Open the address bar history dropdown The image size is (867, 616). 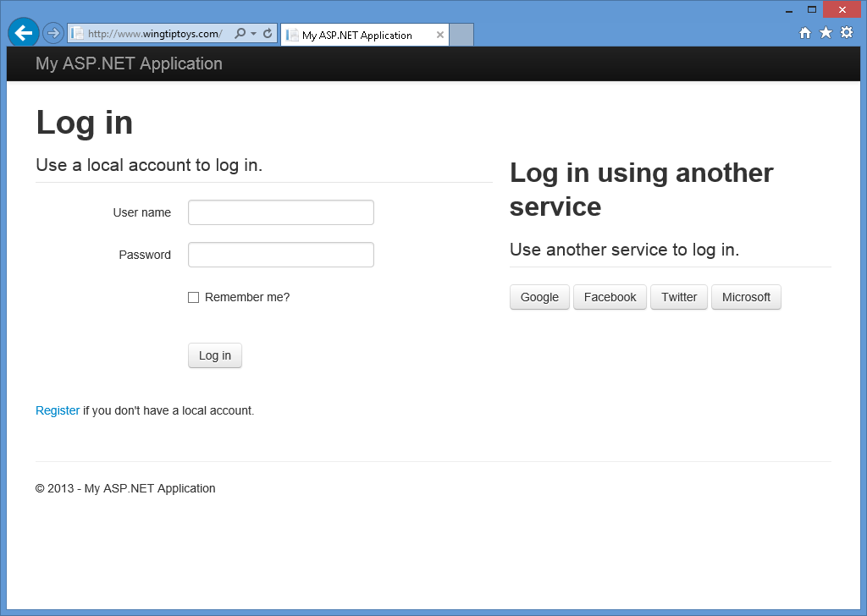[x=252, y=32]
